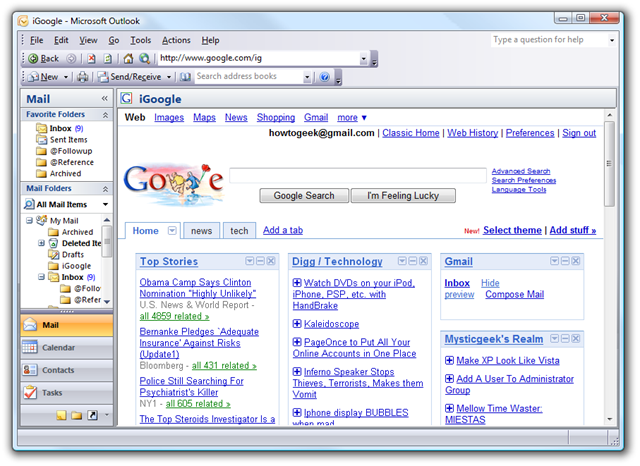
Task: Open the URL address dropdown arrow
Action: tap(364, 59)
